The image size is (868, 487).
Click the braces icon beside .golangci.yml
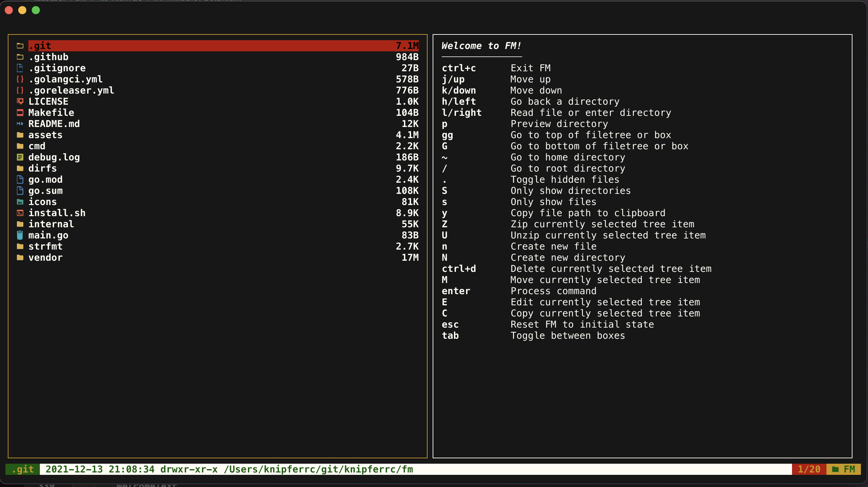click(20, 79)
